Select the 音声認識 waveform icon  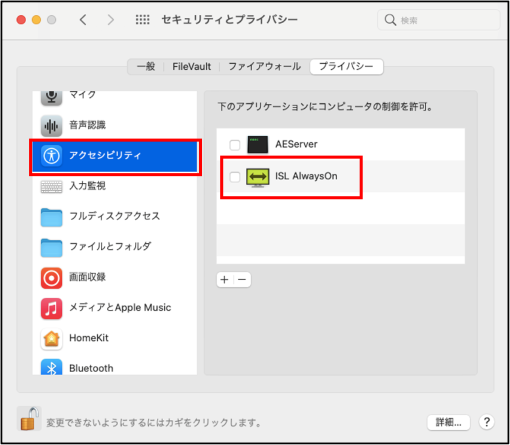coord(51,126)
